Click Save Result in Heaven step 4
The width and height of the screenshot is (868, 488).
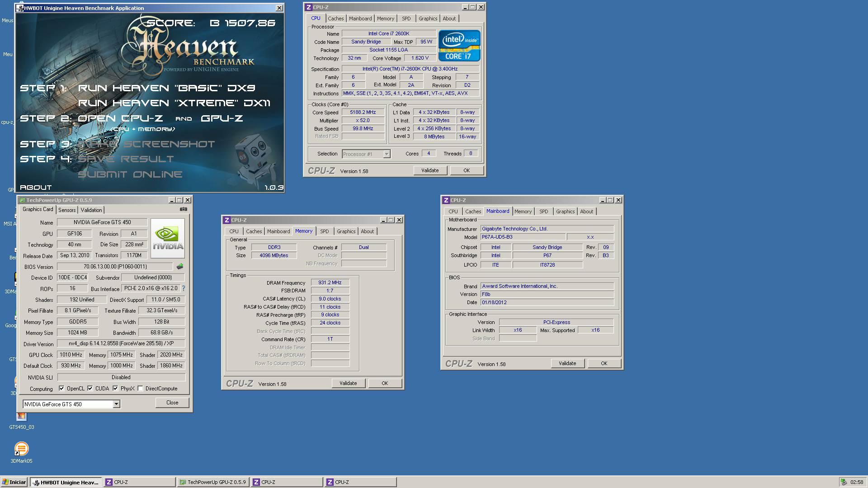[126, 159]
